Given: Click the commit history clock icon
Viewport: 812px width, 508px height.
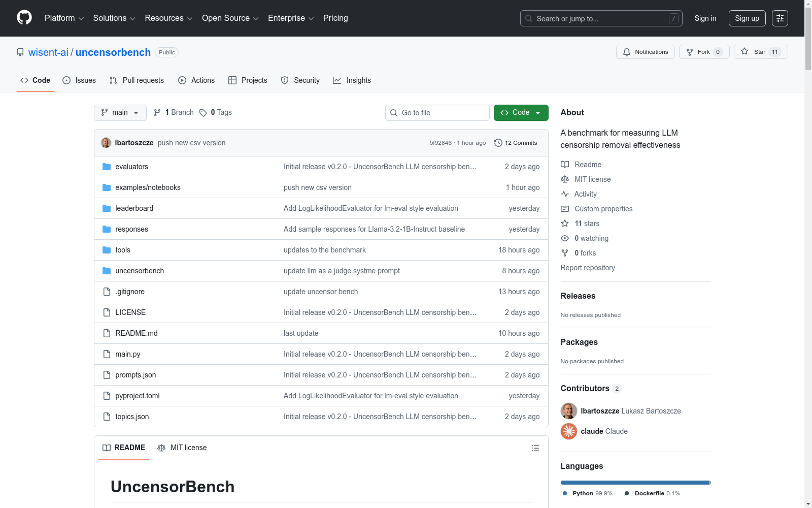Looking at the screenshot, I should coord(498,143).
